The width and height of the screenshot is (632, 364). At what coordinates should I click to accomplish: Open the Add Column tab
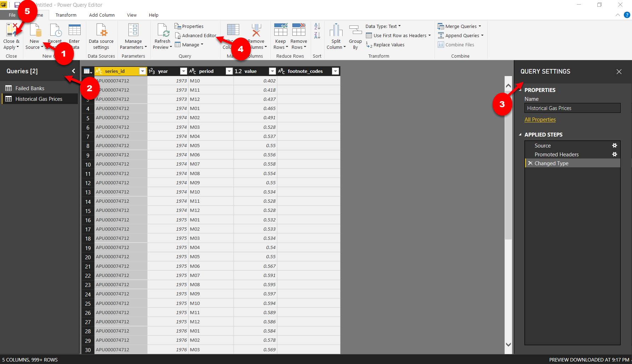click(x=102, y=15)
